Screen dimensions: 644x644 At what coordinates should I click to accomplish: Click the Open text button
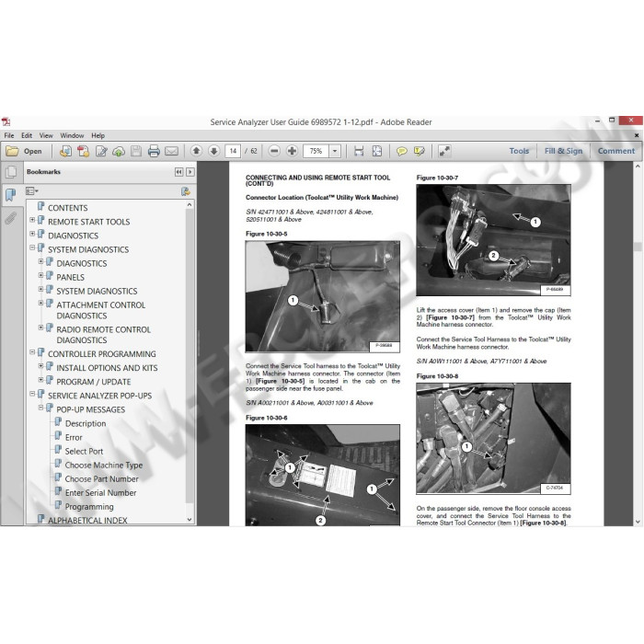(x=33, y=151)
